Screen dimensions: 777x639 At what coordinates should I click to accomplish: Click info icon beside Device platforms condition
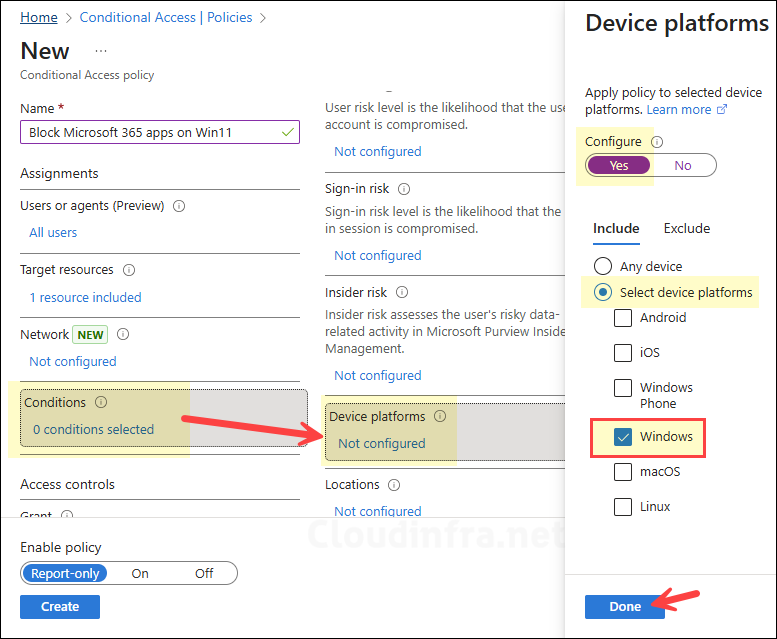440,416
